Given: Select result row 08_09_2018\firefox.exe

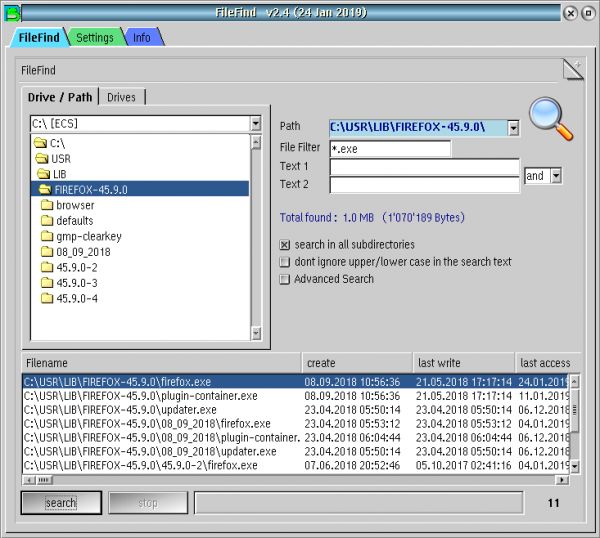Looking at the screenshot, I should (x=295, y=424).
